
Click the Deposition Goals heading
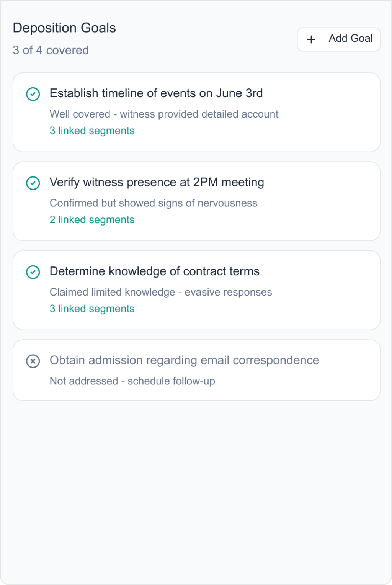pyautogui.click(x=64, y=28)
